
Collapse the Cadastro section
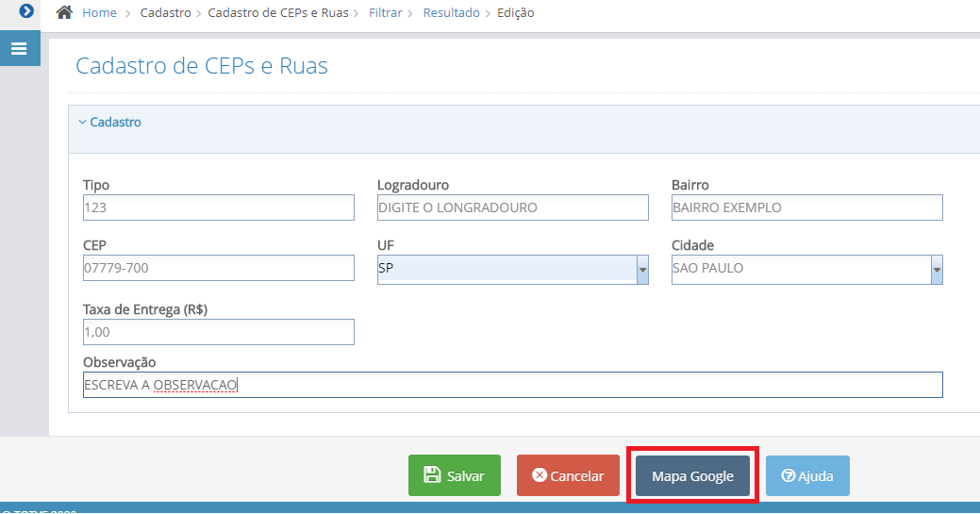110,122
